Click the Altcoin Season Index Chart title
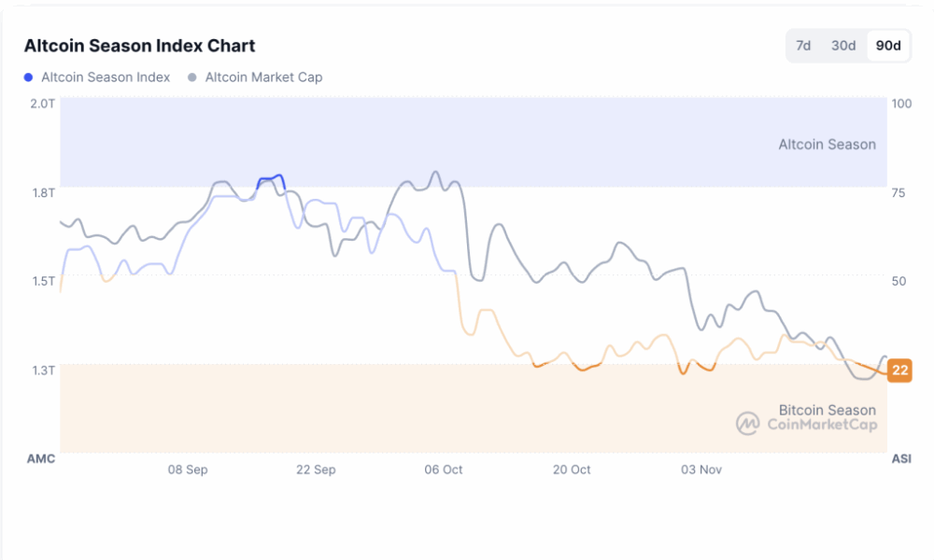This screenshot has width=934, height=560. [x=139, y=46]
